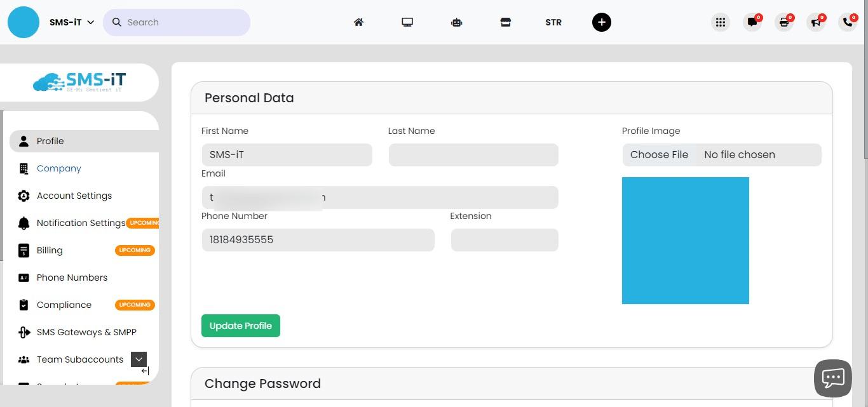Image resolution: width=868 pixels, height=407 pixels.
Task: Click the black plus circle button
Action: (x=601, y=22)
